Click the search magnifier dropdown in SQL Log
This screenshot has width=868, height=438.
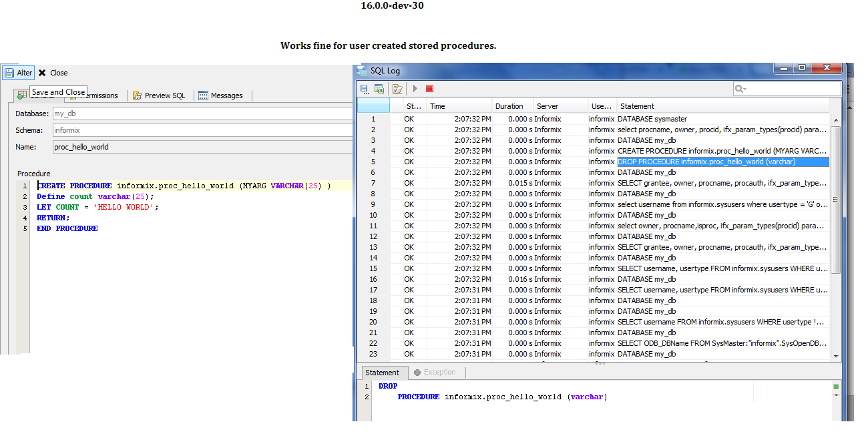[x=740, y=89]
